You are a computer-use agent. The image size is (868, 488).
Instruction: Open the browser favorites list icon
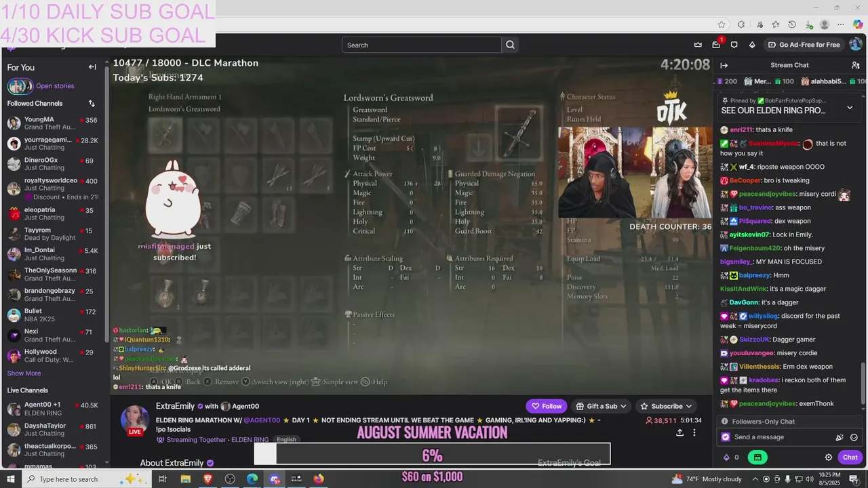point(775,24)
